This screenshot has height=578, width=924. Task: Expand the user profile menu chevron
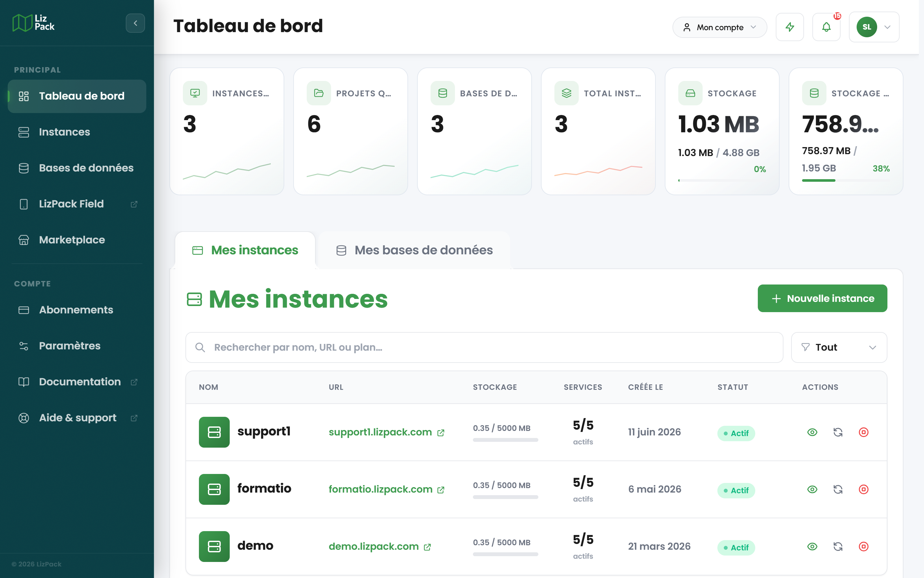(x=887, y=27)
